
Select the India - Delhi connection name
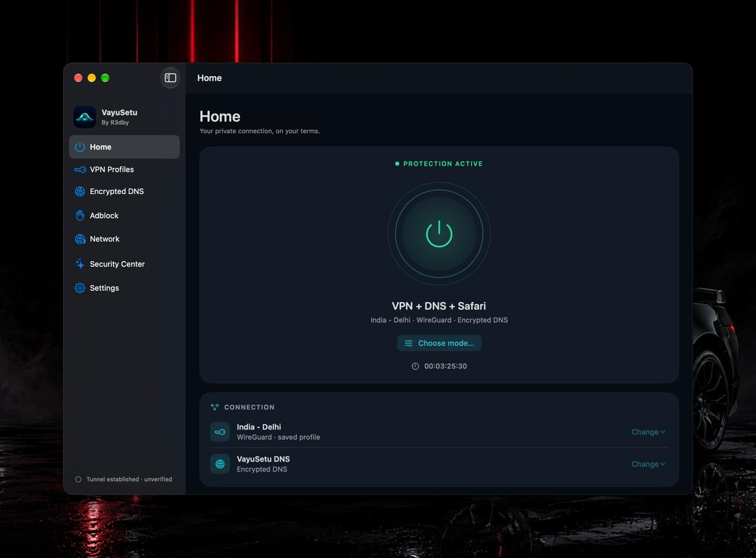pos(259,427)
